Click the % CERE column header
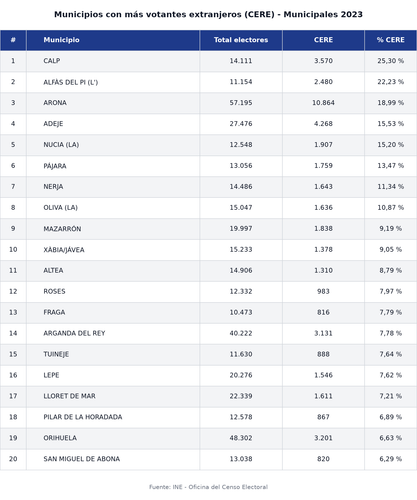The height and width of the screenshot is (500, 417). point(391,40)
